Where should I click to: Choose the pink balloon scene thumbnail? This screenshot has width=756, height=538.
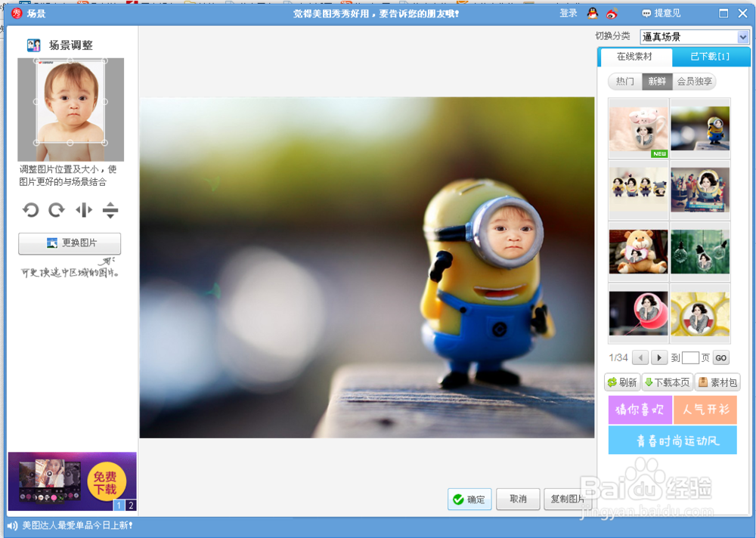(x=638, y=314)
